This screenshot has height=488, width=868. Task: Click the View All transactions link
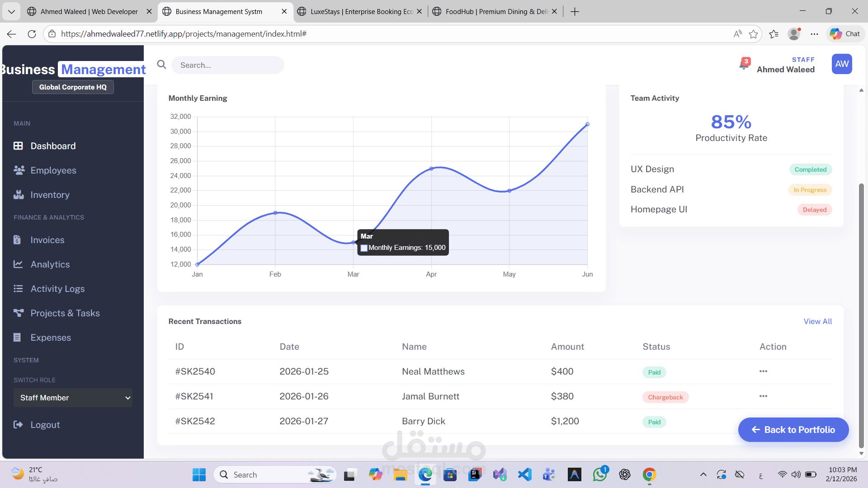[817, 321]
